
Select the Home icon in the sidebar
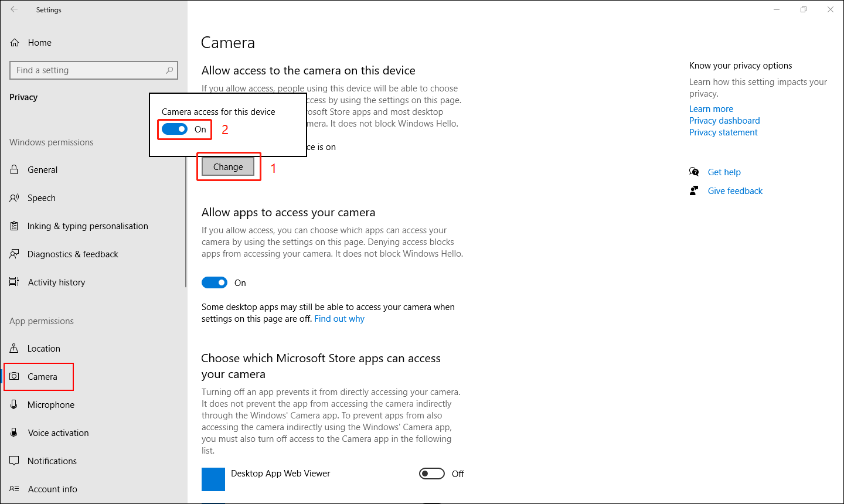(x=15, y=42)
